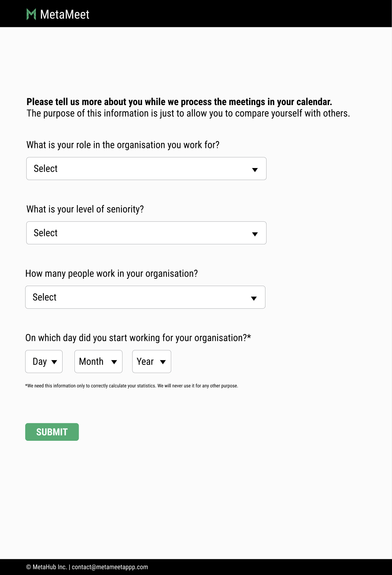Click the green MetaMeet logo icon
Screen dimensions: 392x575
coord(31,14)
